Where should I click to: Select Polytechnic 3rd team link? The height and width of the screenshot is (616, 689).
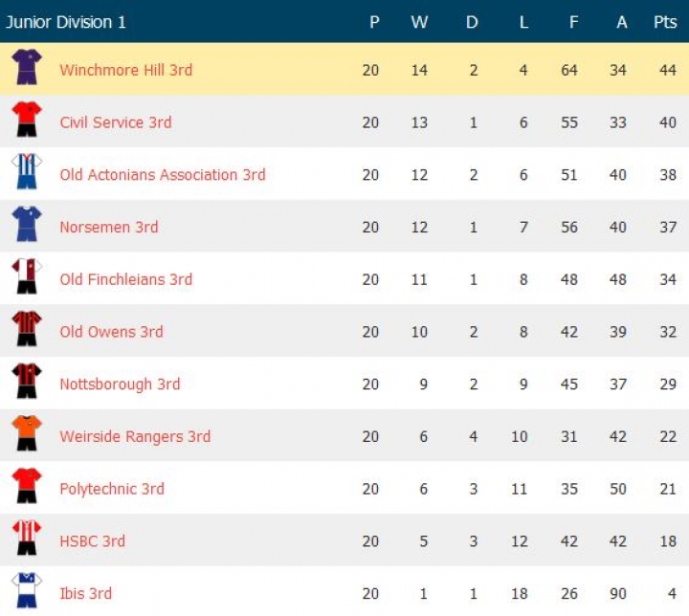click(112, 489)
